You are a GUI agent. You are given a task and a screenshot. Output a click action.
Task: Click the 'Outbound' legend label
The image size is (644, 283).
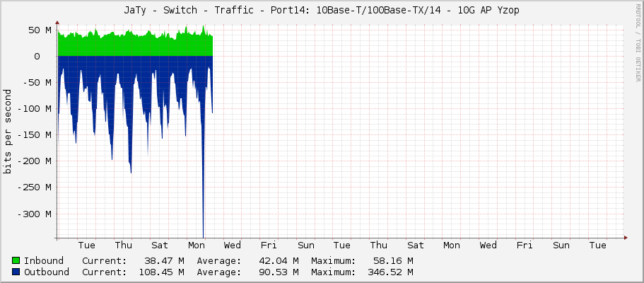[x=47, y=272]
